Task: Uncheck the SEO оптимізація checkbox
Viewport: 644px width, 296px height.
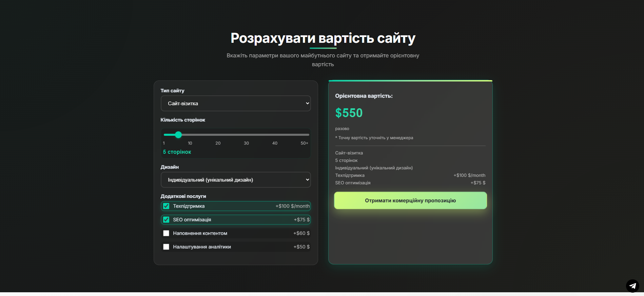Action: pos(166,220)
